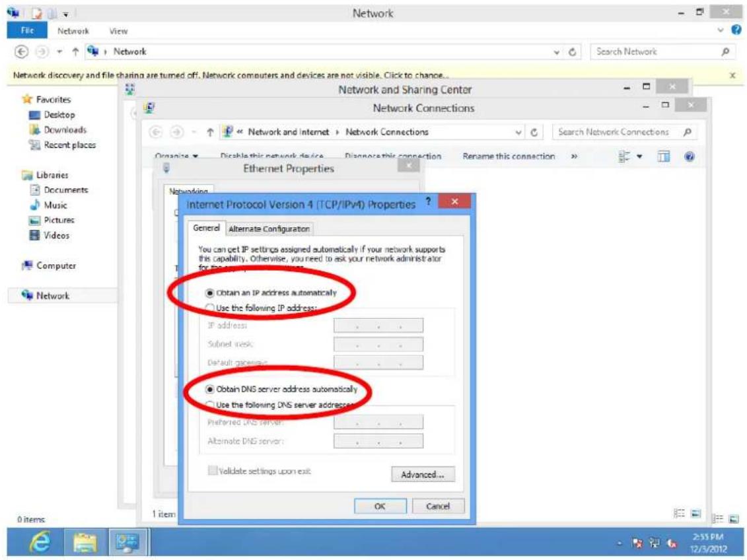
Task: Click the clock showing 2:55 PM
Action: click(x=708, y=542)
